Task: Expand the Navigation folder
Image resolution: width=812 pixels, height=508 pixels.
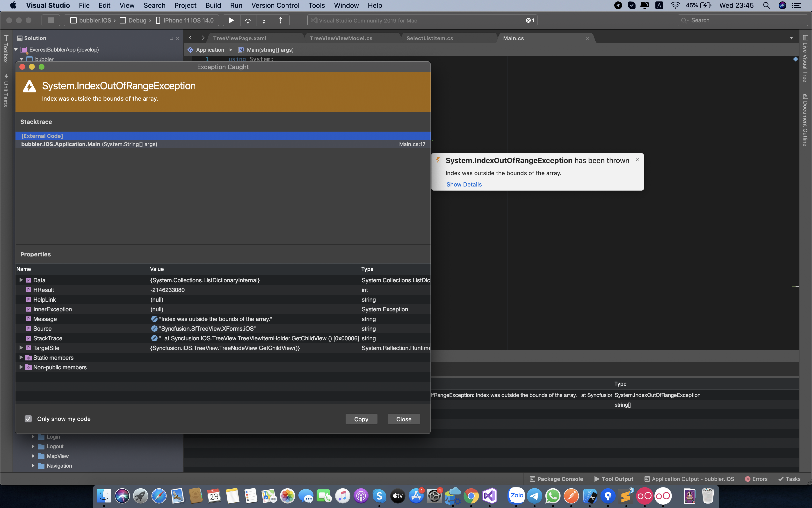Action: click(x=33, y=466)
